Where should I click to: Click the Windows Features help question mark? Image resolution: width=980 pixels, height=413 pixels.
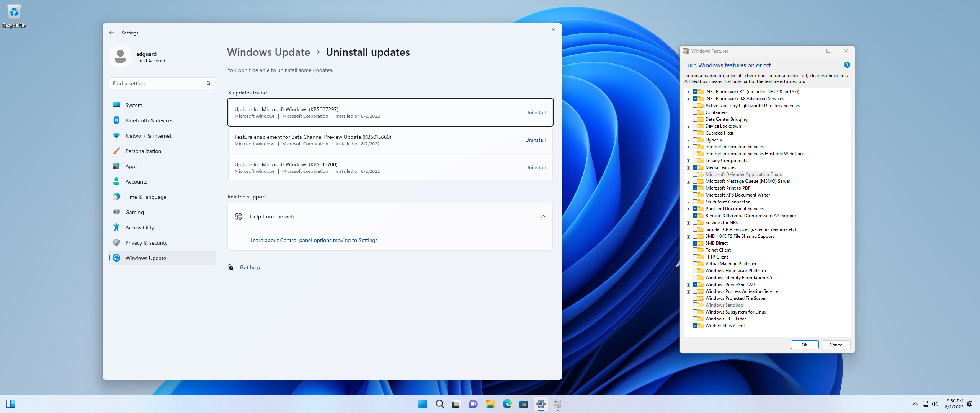pyautogui.click(x=847, y=65)
